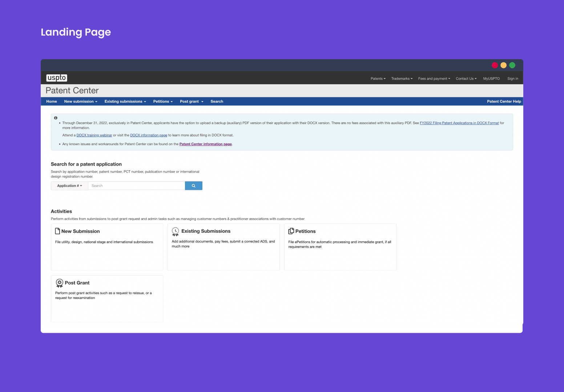Open the FY2022 Filing Patent Applications in DOCX link

point(459,123)
